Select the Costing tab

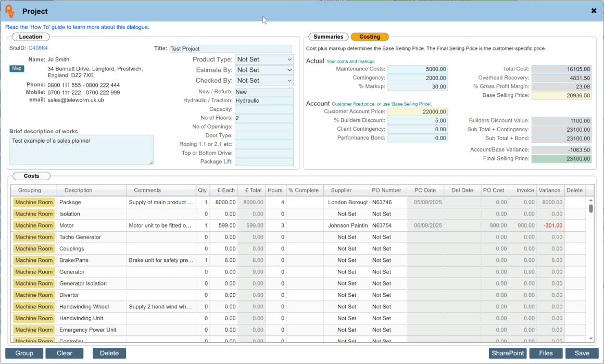point(370,36)
